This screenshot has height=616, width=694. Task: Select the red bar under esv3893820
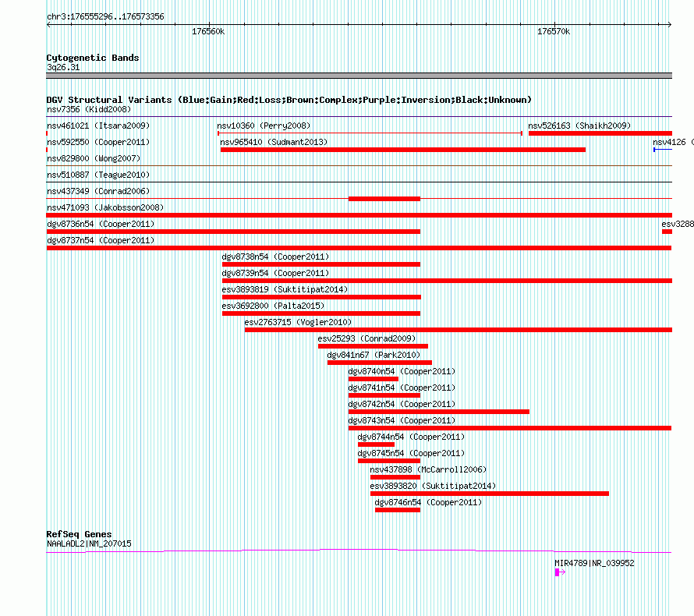click(490, 494)
